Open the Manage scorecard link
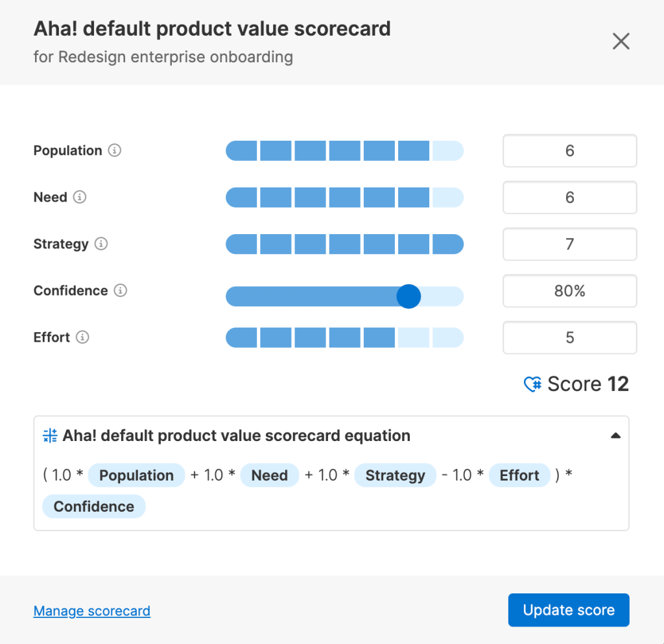This screenshot has width=664, height=644. point(92,611)
